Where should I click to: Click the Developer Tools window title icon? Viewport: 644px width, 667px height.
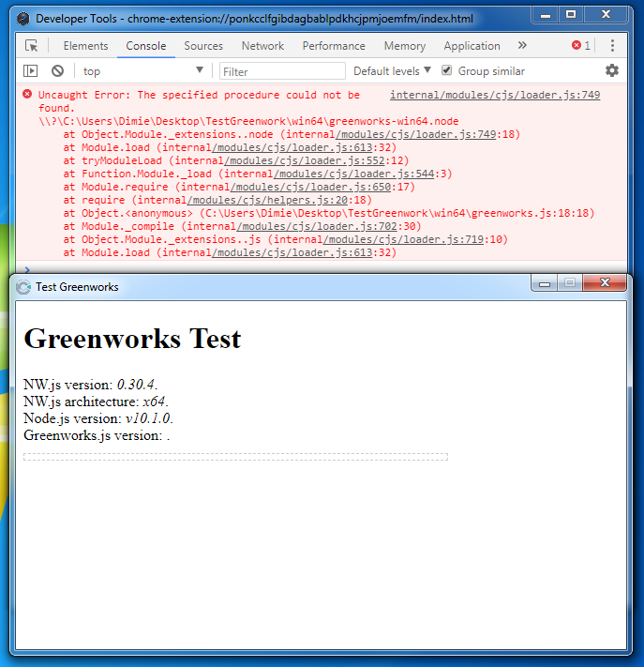[x=23, y=19]
